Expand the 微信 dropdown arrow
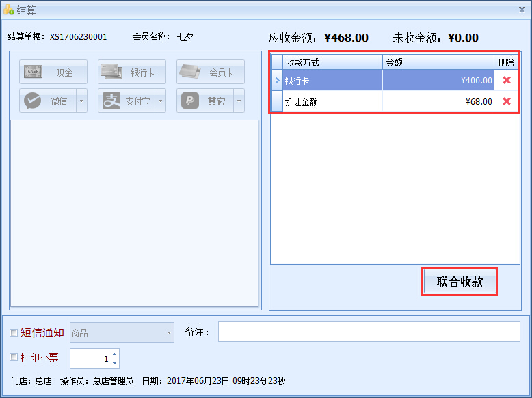 tap(82, 101)
